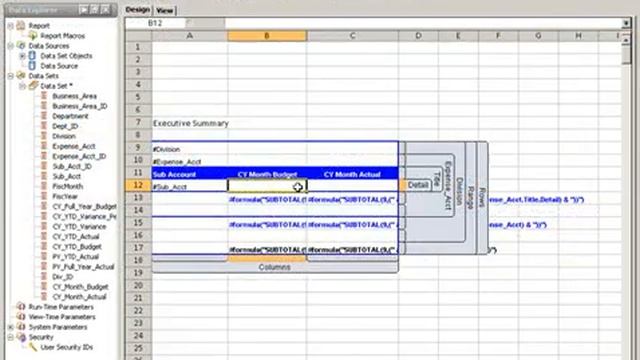This screenshot has height=360, width=640.
Task: Select the Dept_ID field
Action: 65,126
